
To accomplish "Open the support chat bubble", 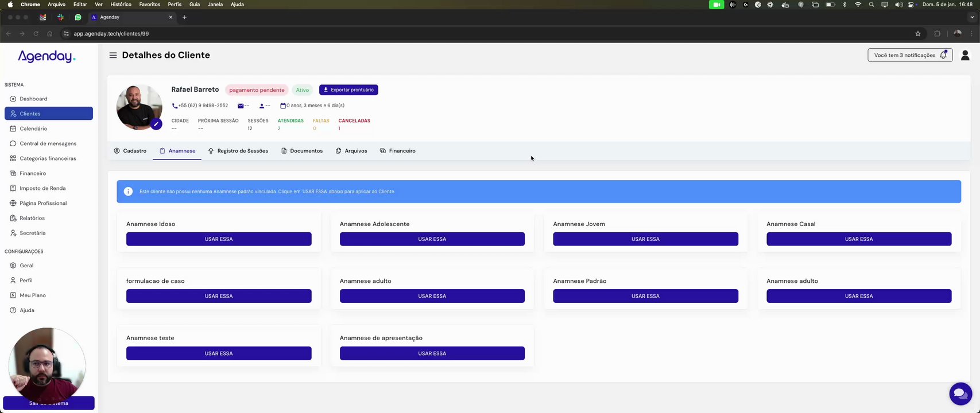I will (960, 393).
